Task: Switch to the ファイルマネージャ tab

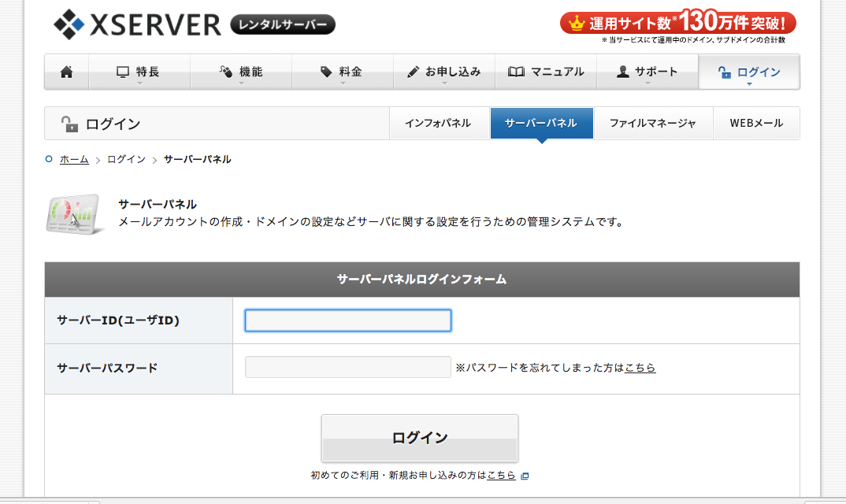Action: (x=653, y=123)
